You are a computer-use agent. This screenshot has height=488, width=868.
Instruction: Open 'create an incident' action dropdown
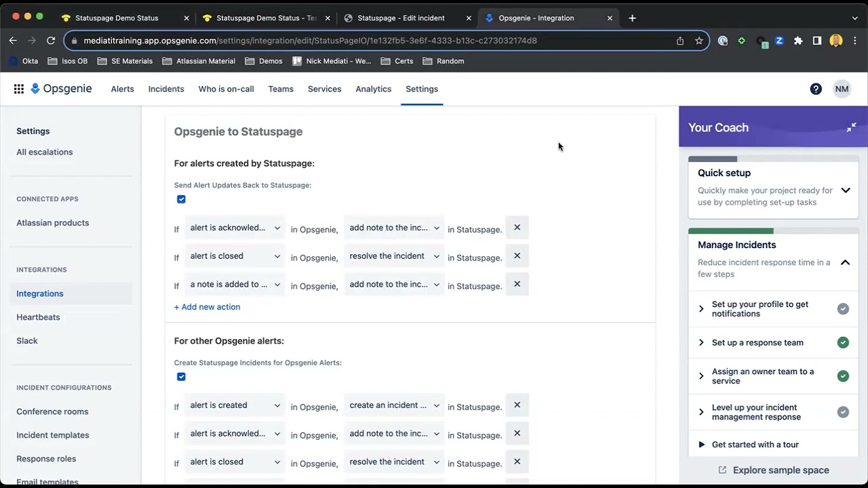[x=394, y=405]
